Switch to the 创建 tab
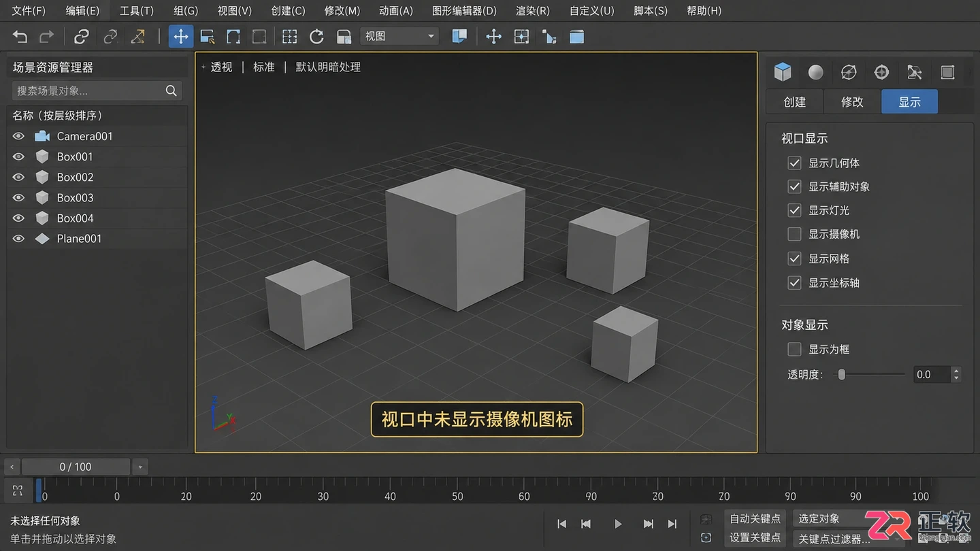 pos(794,101)
